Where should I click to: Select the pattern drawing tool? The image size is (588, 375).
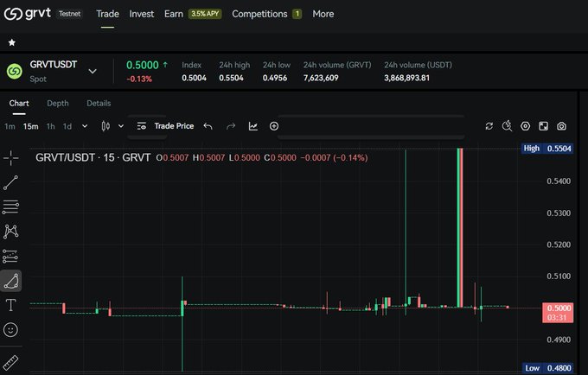[x=11, y=232]
